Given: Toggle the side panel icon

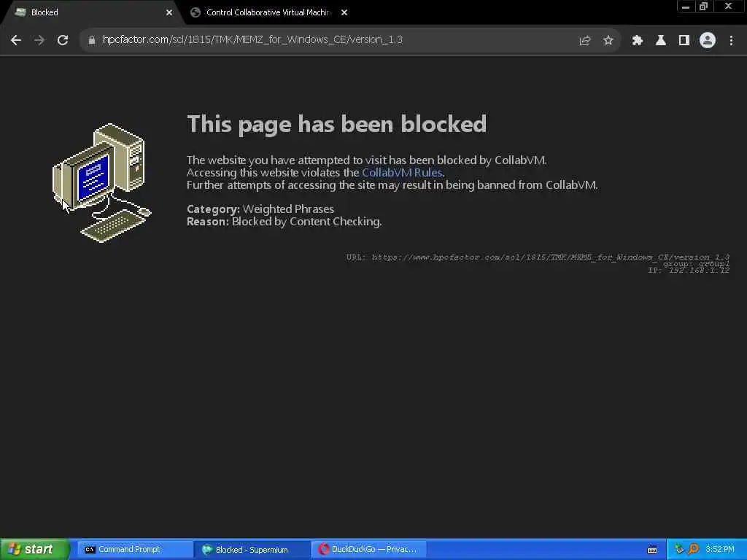Looking at the screenshot, I should click(x=684, y=41).
